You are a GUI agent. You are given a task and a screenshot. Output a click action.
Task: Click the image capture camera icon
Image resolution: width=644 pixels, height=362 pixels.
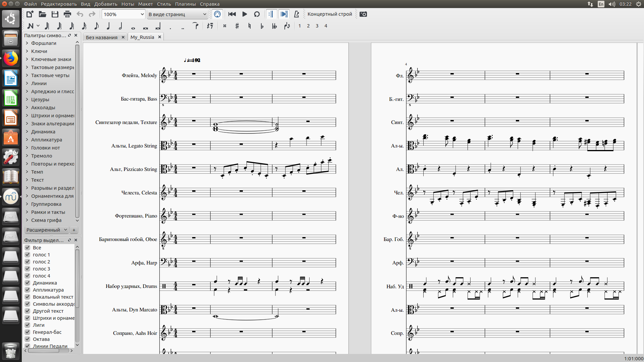[363, 14]
